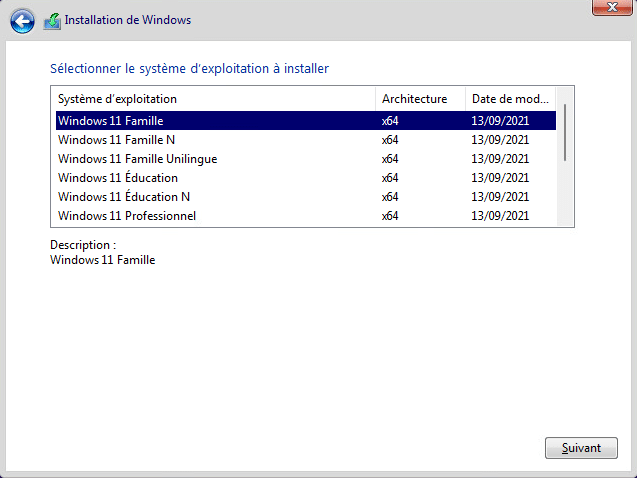The image size is (637, 478).
Task: Click the Date de mod... column header
Action: [x=509, y=99]
